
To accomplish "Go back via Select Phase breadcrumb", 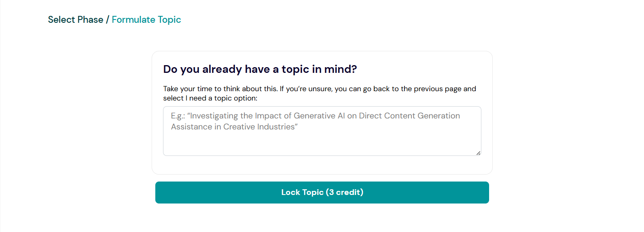I will pyautogui.click(x=75, y=20).
